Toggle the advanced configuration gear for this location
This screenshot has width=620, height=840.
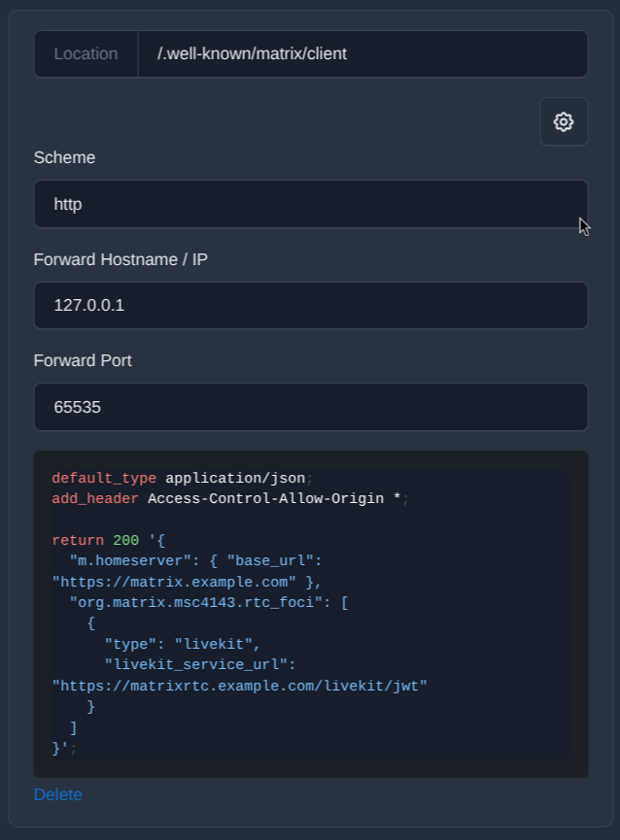[x=564, y=121]
